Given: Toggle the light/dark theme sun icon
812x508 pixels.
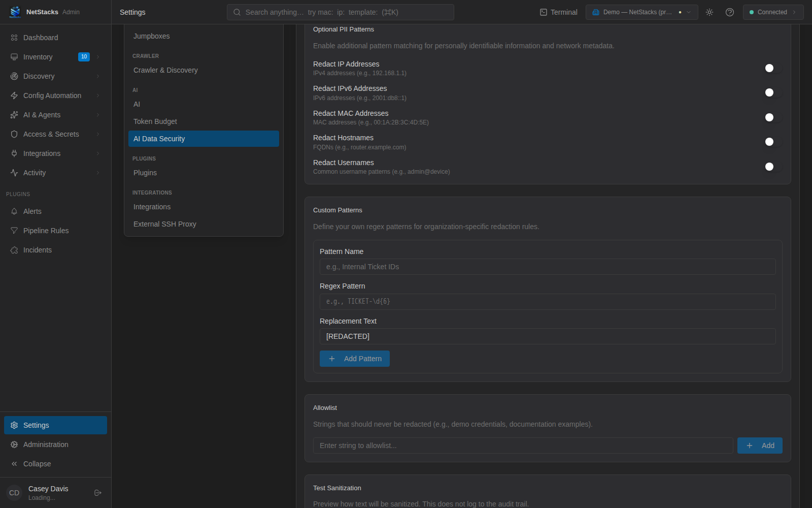Looking at the screenshot, I should coord(709,12).
